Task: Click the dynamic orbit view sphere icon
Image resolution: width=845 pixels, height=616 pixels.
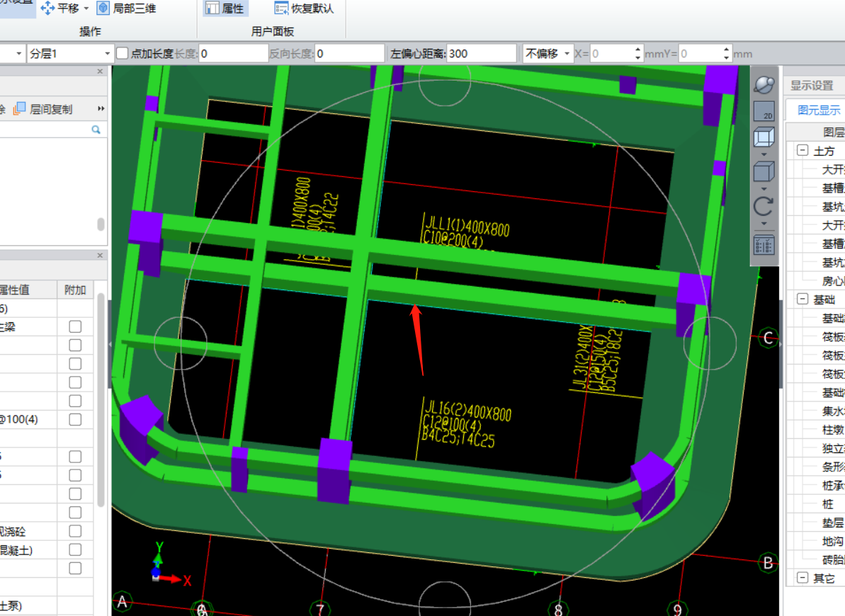Action: click(764, 85)
